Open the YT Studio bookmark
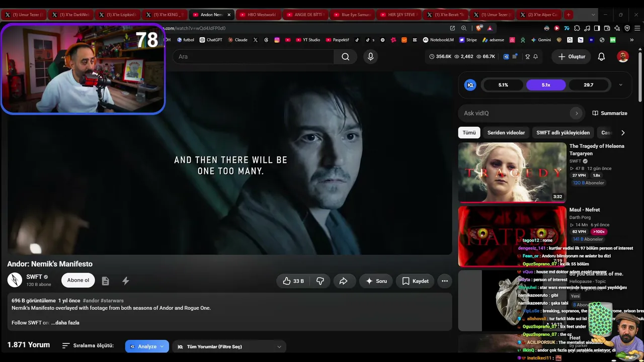This screenshot has width=644, height=362. [307, 40]
